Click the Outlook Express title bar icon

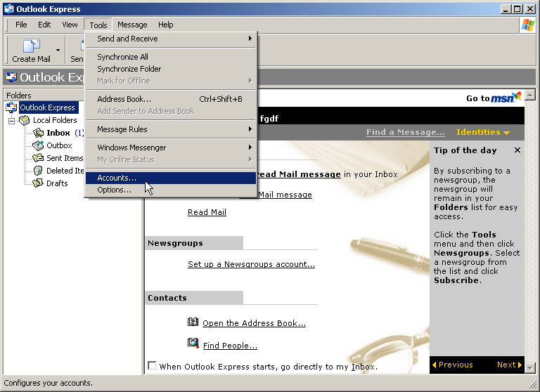click(x=9, y=9)
